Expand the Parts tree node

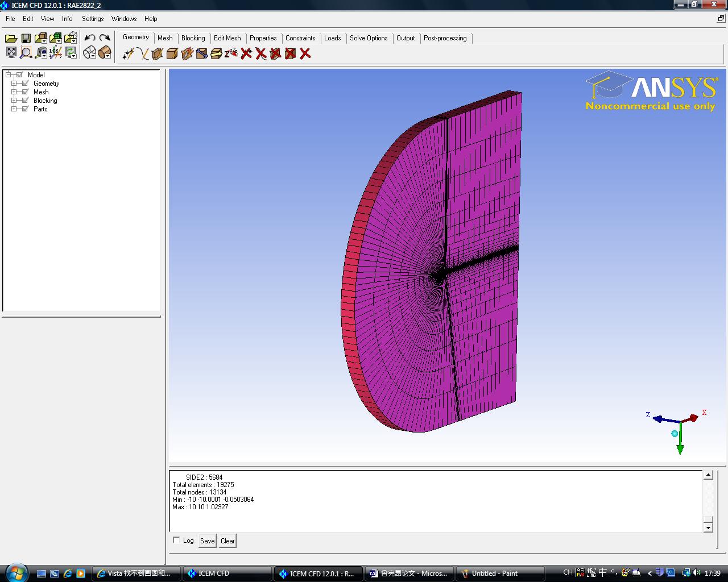pos(14,109)
